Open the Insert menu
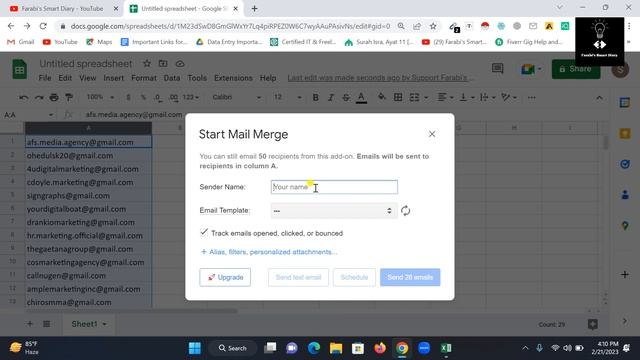The image size is (640, 360). [x=113, y=78]
